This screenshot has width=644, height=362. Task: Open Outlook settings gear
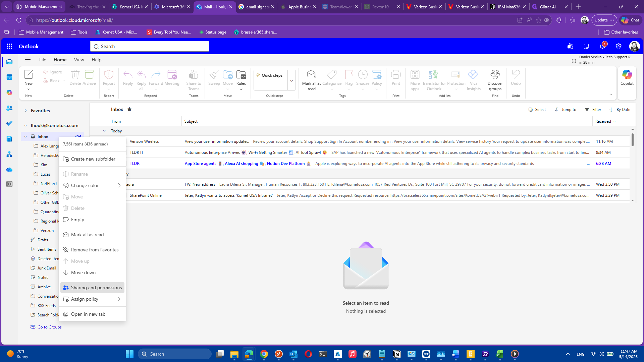click(x=619, y=46)
